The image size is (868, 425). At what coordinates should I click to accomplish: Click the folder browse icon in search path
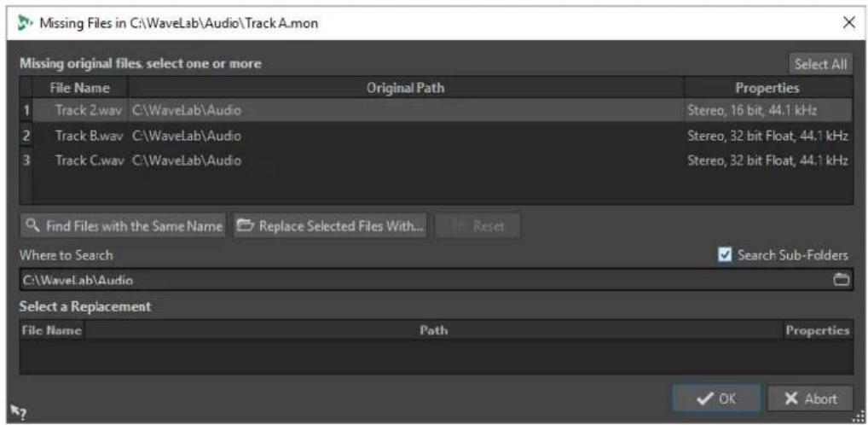pyautogui.click(x=842, y=281)
